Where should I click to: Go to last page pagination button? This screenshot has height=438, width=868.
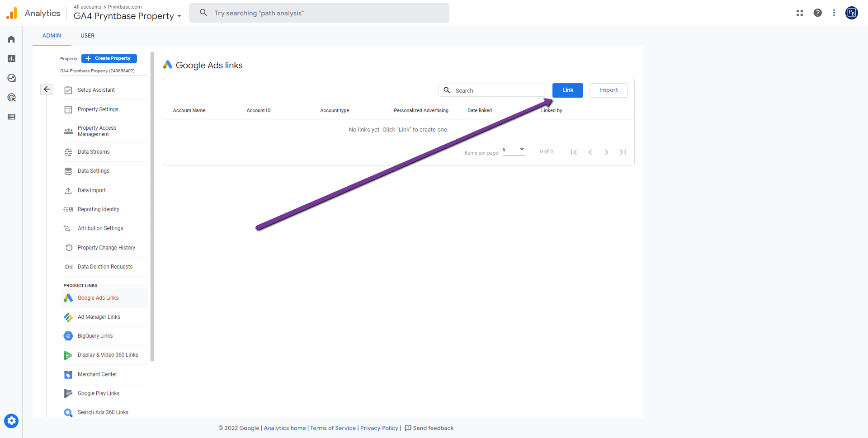point(623,152)
